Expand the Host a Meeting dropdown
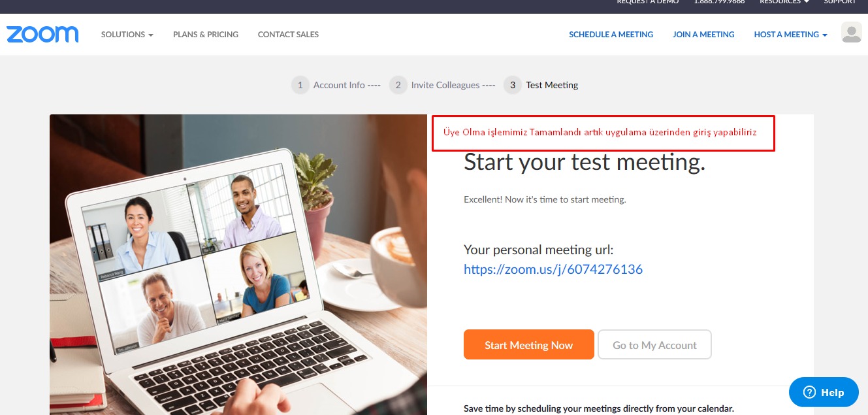 [x=790, y=35]
